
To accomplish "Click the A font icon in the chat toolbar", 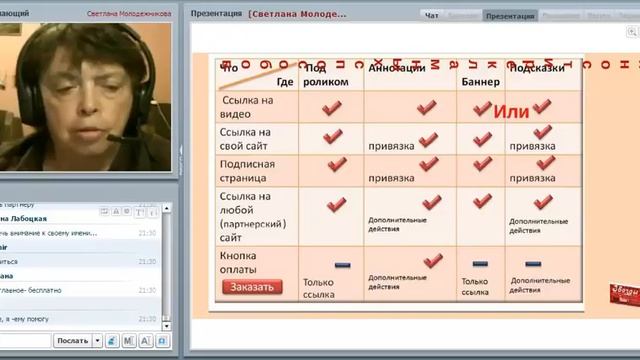I will (x=146, y=340).
